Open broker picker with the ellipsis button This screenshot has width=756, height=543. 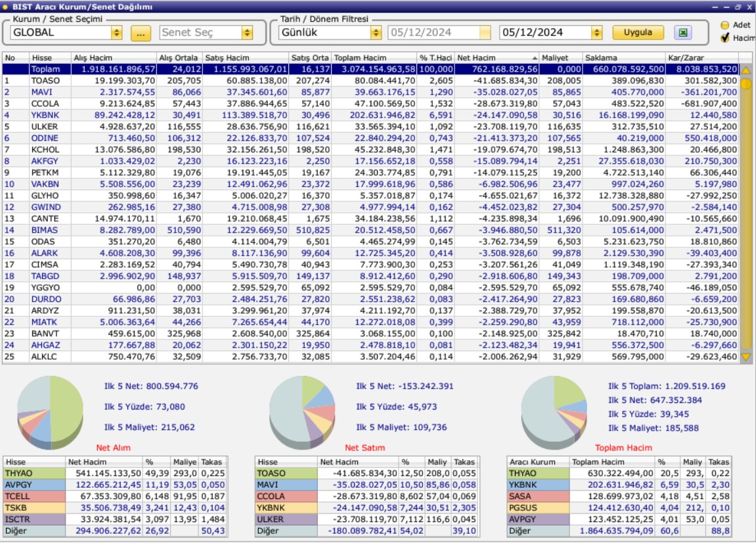[x=141, y=33]
